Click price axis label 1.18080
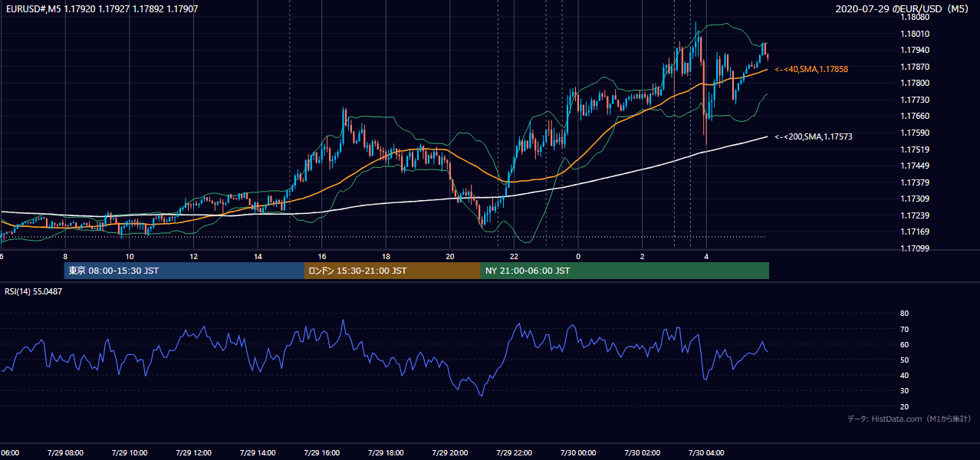 click(915, 17)
